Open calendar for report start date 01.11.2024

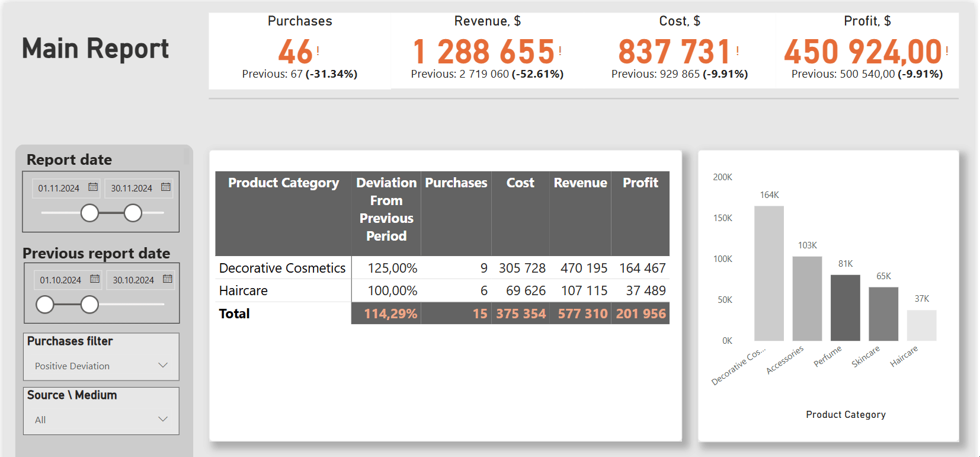point(93,187)
